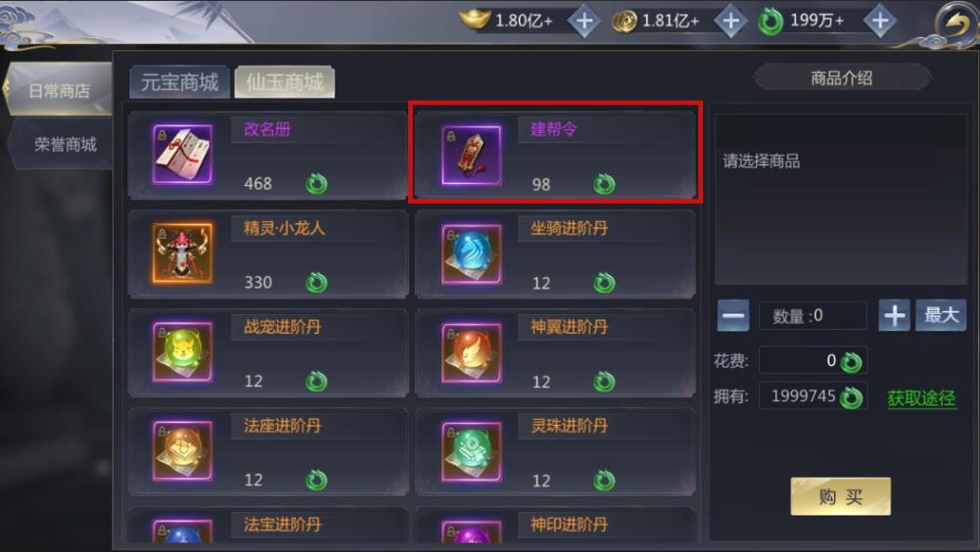Select the 神翼进阶丹 wing orb icon
The image size is (980, 552).
pyautogui.click(x=471, y=352)
